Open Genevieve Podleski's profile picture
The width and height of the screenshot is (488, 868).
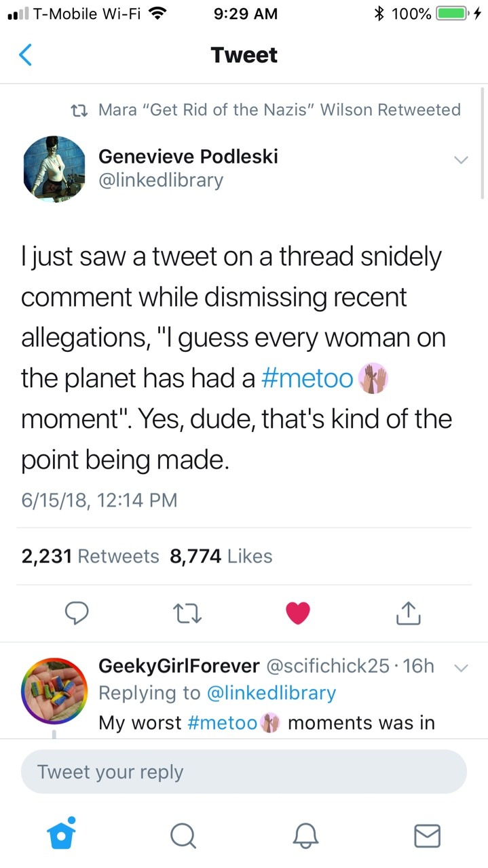55,169
